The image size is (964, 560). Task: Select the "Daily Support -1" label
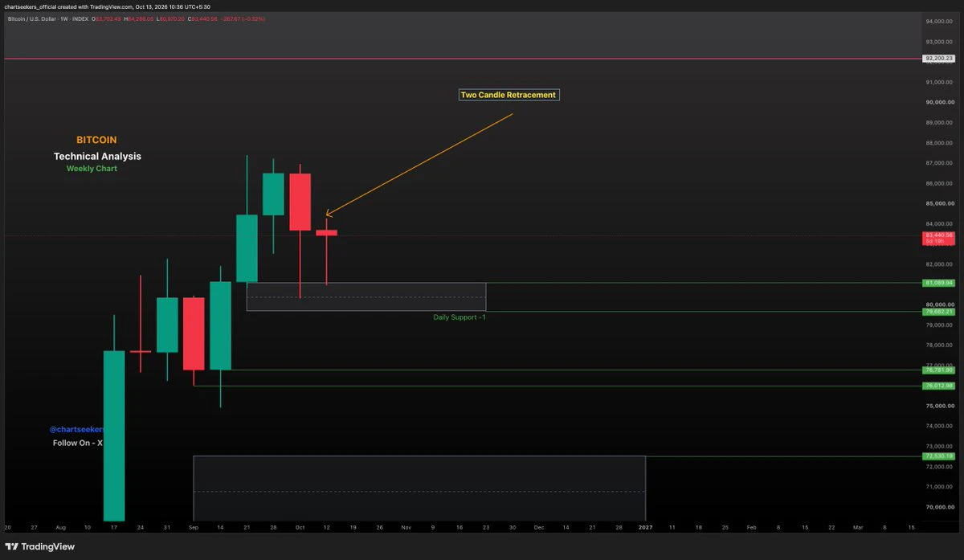point(460,317)
